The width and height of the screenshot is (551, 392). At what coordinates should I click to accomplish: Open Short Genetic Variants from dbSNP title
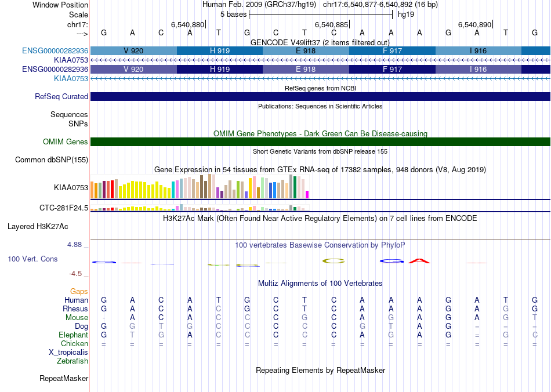pos(320,151)
